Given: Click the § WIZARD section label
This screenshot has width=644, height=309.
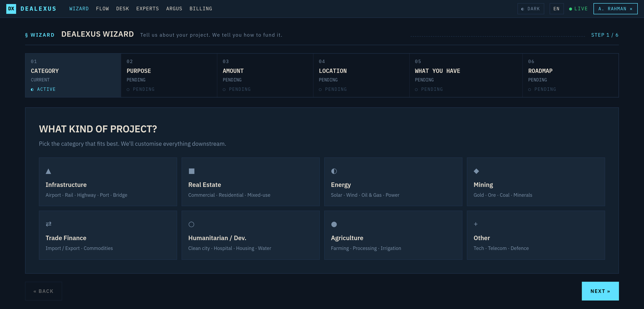Looking at the screenshot, I should (40, 35).
